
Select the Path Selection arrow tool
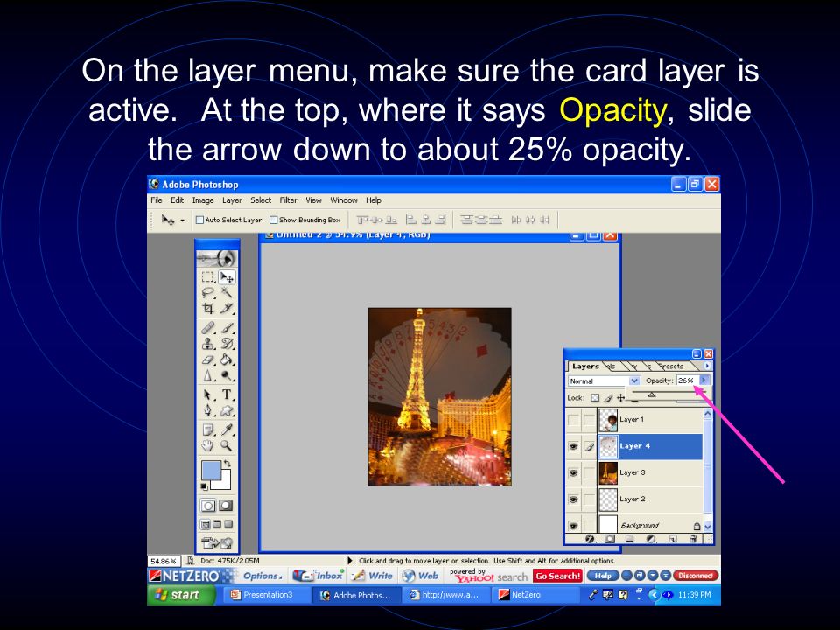(208, 395)
